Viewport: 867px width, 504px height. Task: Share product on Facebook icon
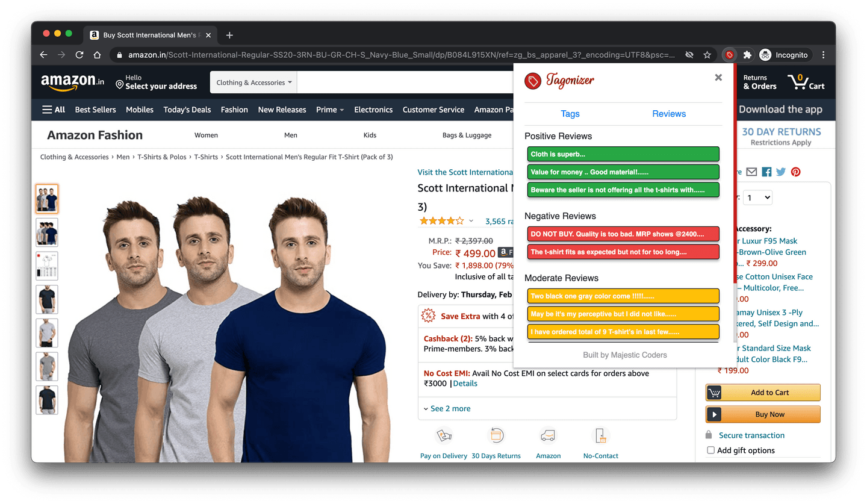coord(766,172)
